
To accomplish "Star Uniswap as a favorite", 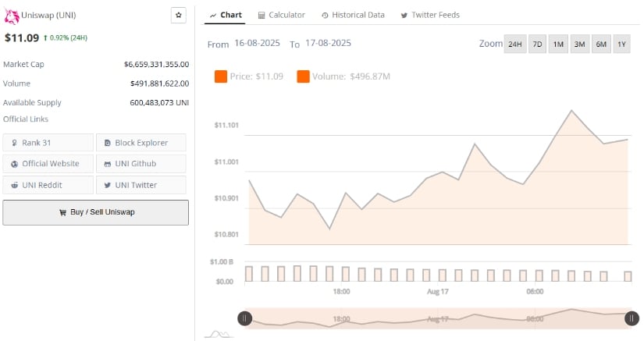I will click(x=178, y=15).
